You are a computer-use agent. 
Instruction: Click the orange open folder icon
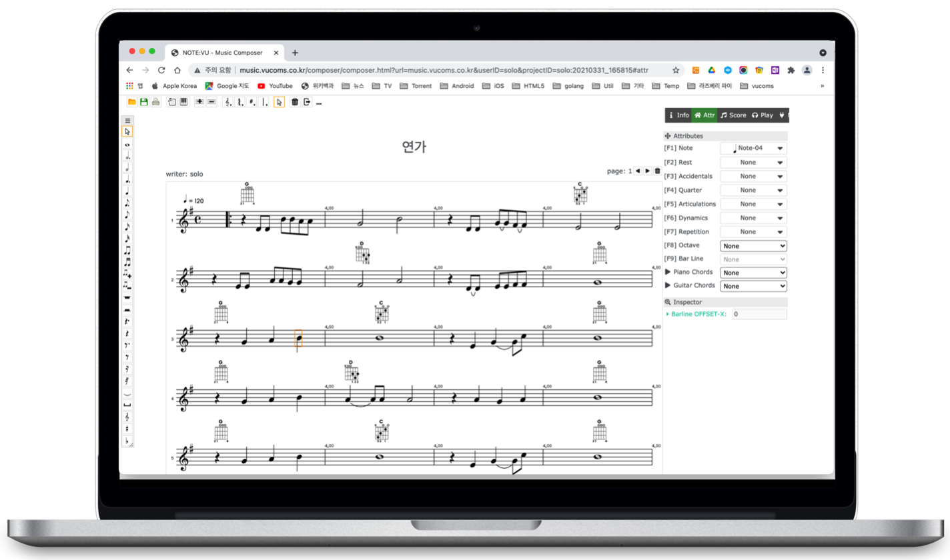132,102
